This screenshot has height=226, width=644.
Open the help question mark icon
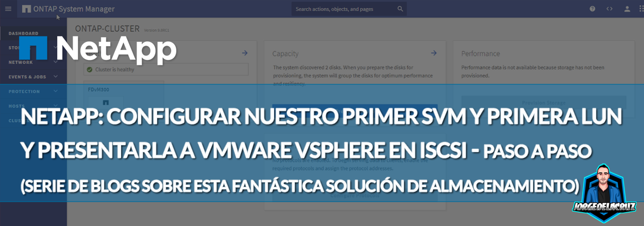coord(593,9)
